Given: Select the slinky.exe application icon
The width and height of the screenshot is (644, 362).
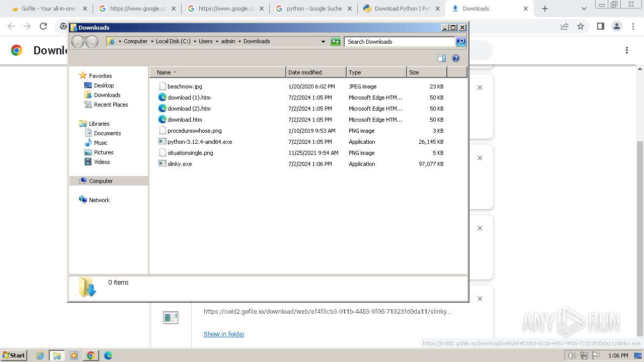Looking at the screenshot, I should tap(162, 164).
